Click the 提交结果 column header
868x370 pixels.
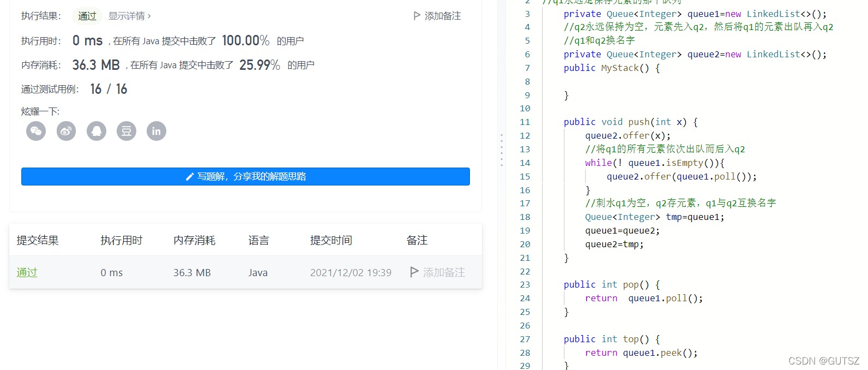point(38,240)
